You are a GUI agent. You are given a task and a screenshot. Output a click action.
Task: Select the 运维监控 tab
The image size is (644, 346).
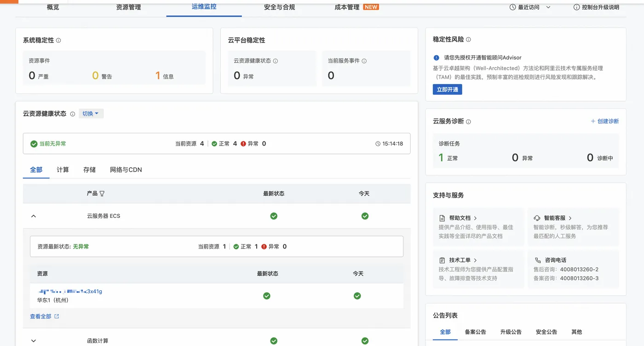point(204,7)
